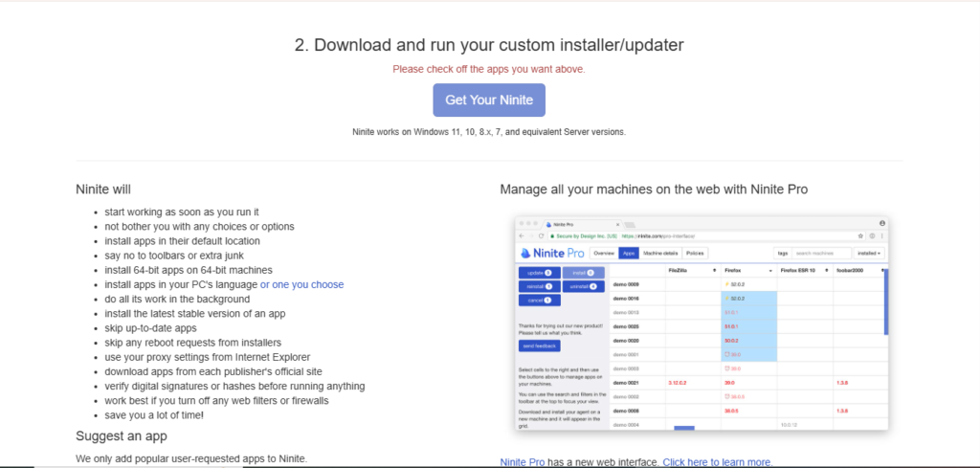Click "say no to toolbars or extra junk"
Screen dimensions: 980x468
click(x=174, y=256)
